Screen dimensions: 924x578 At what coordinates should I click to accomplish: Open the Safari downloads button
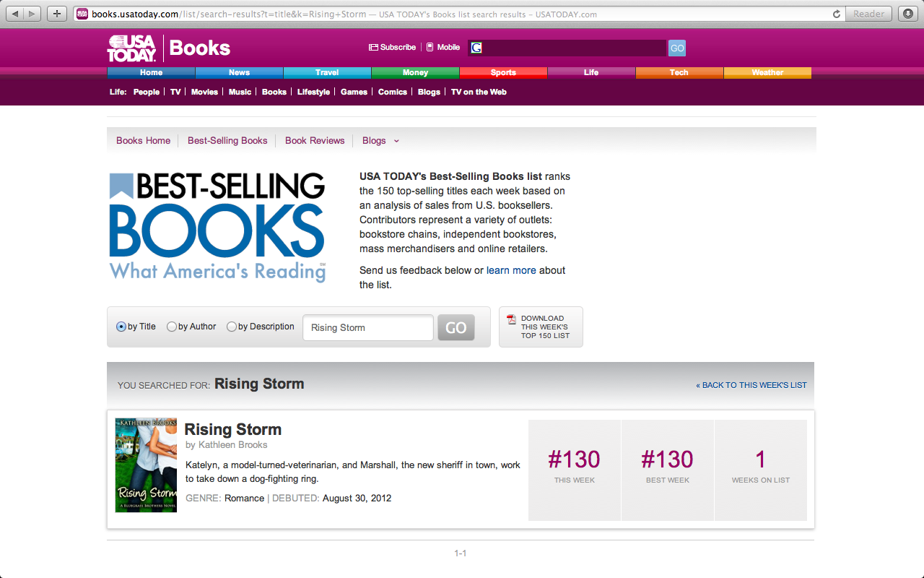click(907, 14)
